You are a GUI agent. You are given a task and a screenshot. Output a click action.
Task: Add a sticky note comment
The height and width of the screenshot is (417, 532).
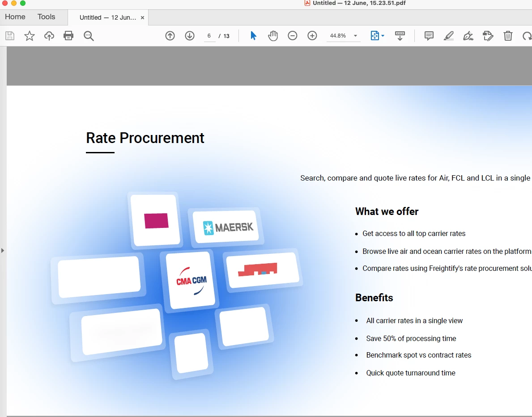click(x=429, y=36)
